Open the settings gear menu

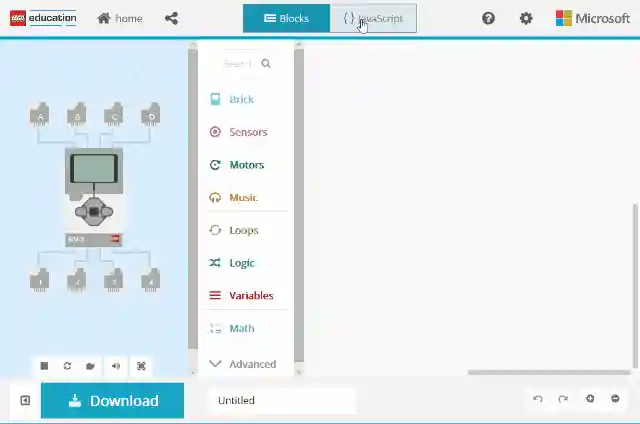[526, 18]
